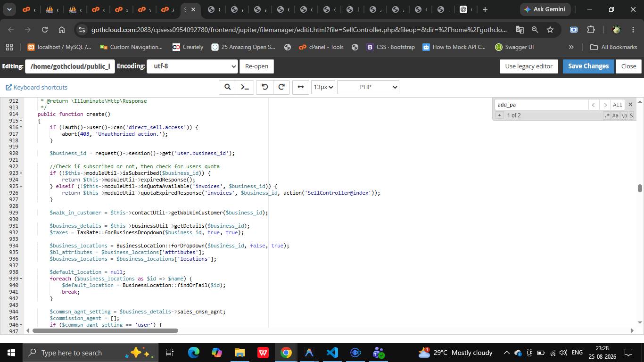Click the Save Changes button
Viewport: 644px width, 362px height.
[x=588, y=66]
